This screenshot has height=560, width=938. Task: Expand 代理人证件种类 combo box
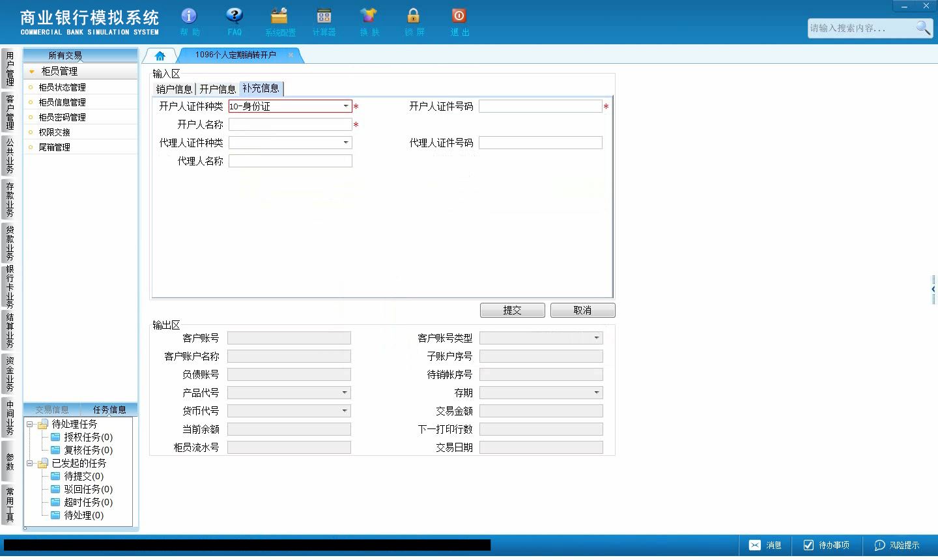[x=346, y=143]
